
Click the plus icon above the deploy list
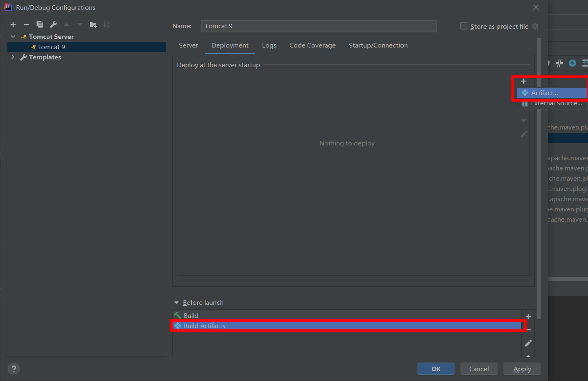coord(524,81)
